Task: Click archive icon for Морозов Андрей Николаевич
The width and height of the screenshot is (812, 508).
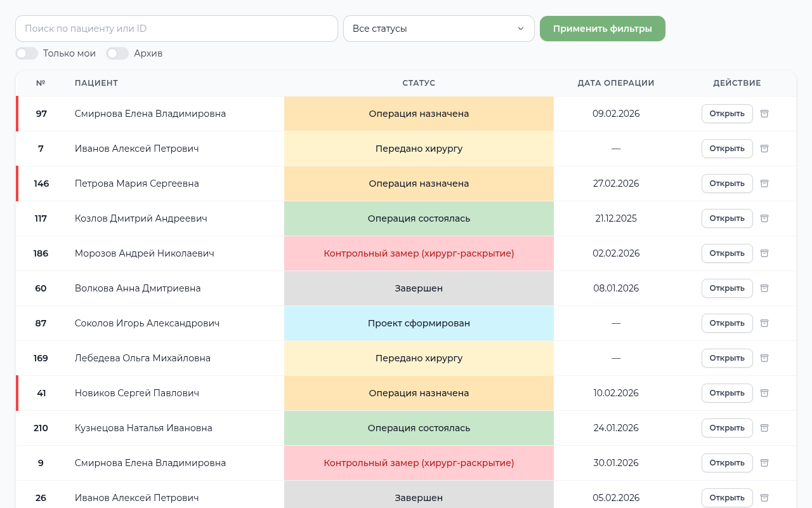Action: 764,253
